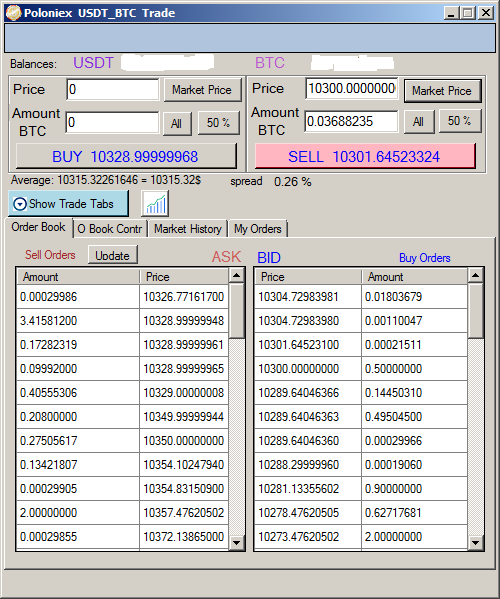Focus the buy Amount BTC input field
This screenshot has width=500, height=599.
pos(112,122)
